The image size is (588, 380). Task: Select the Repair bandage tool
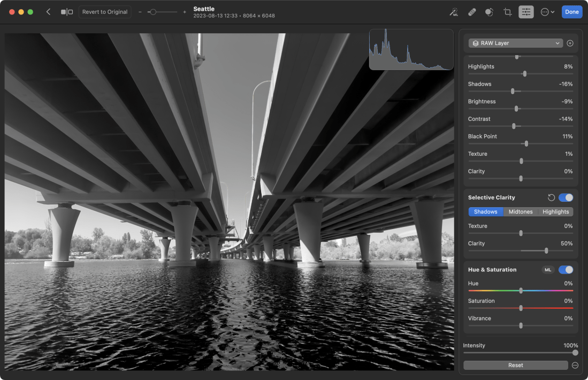coord(472,12)
